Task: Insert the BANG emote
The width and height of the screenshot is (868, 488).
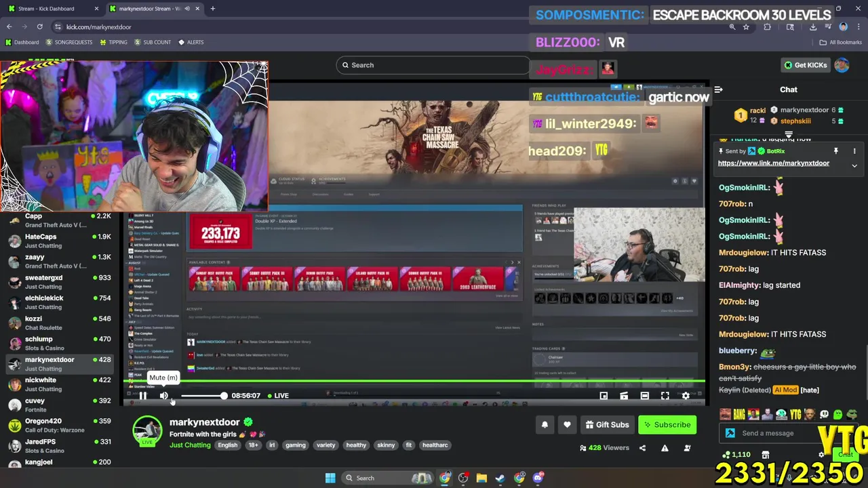Action: tap(738, 414)
